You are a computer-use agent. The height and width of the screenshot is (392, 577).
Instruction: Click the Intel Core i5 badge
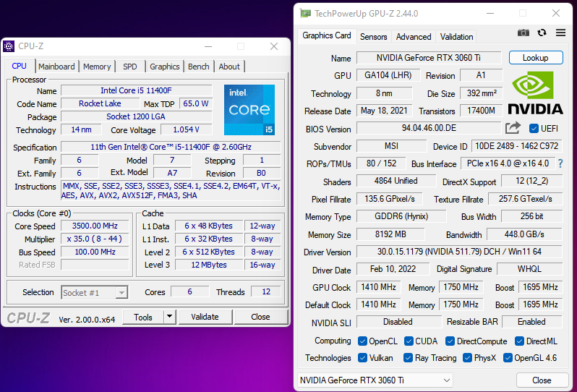pos(249,110)
